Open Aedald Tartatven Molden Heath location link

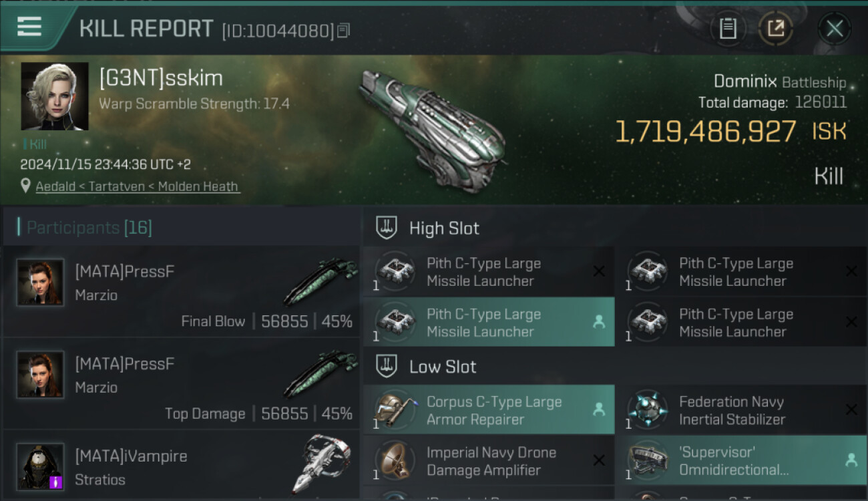[138, 186]
